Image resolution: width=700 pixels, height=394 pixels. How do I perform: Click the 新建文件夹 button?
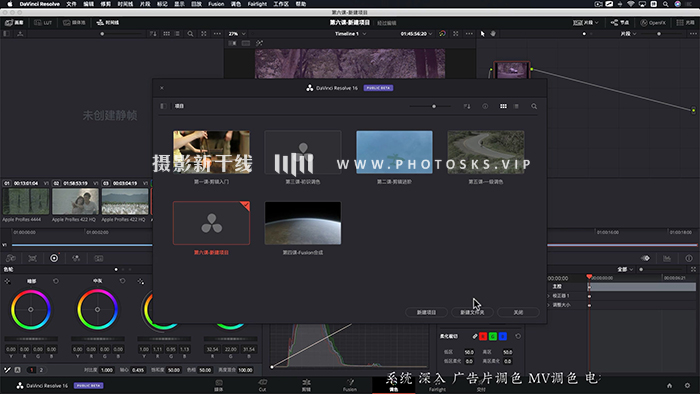[x=472, y=312]
